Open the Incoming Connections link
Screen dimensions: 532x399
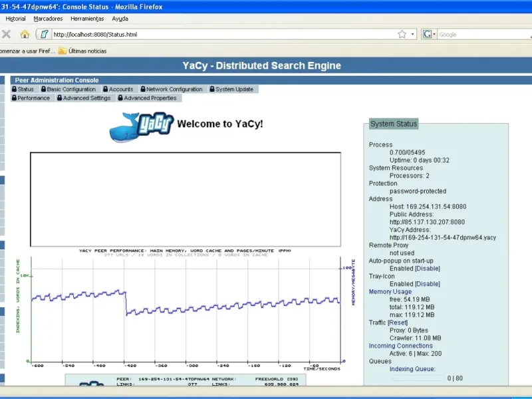tap(401, 346)
